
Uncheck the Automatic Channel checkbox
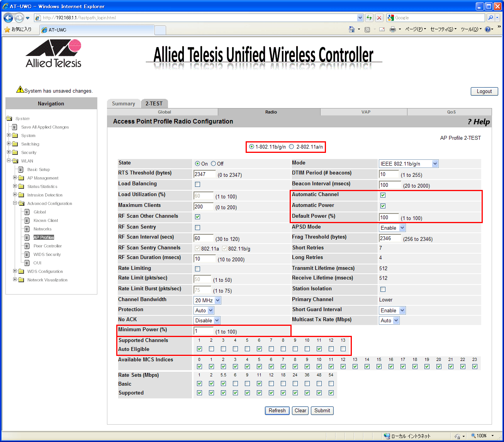click(x=383, y=195)
